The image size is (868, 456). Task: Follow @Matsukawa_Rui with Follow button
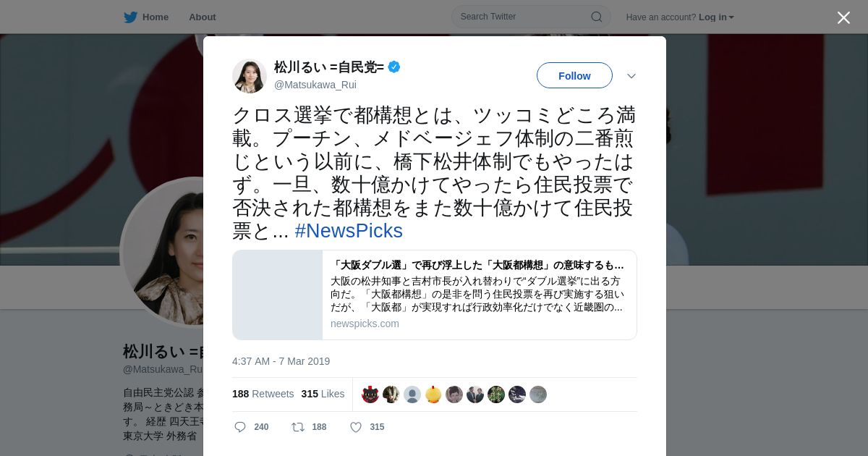click(x=574, y=75)
